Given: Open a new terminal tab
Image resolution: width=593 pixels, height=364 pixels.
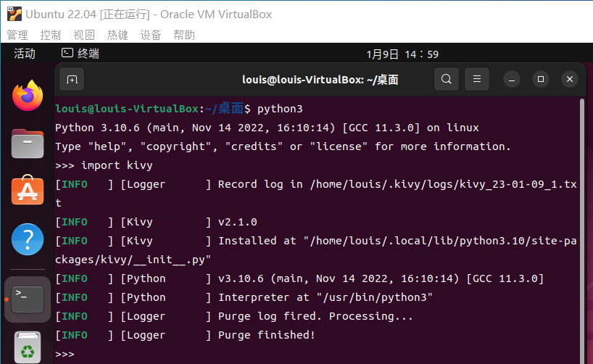Looking at the screenshot, I should [x=72, y=80].
